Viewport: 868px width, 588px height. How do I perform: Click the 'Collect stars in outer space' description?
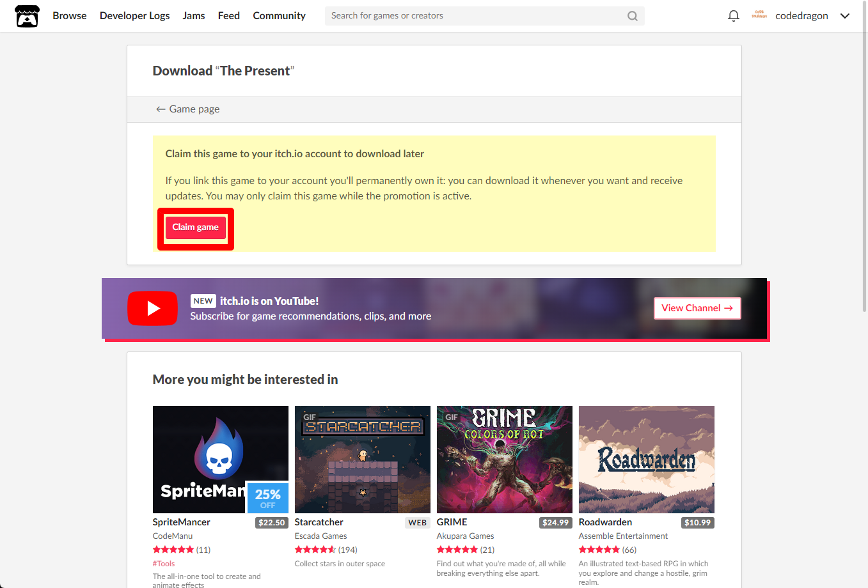pos(340,564)
